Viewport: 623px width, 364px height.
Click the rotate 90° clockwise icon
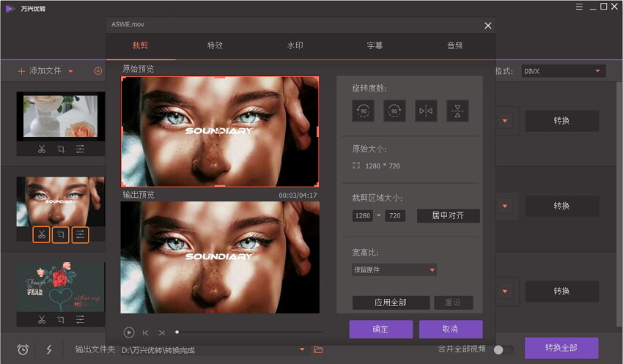click(394, 111)
